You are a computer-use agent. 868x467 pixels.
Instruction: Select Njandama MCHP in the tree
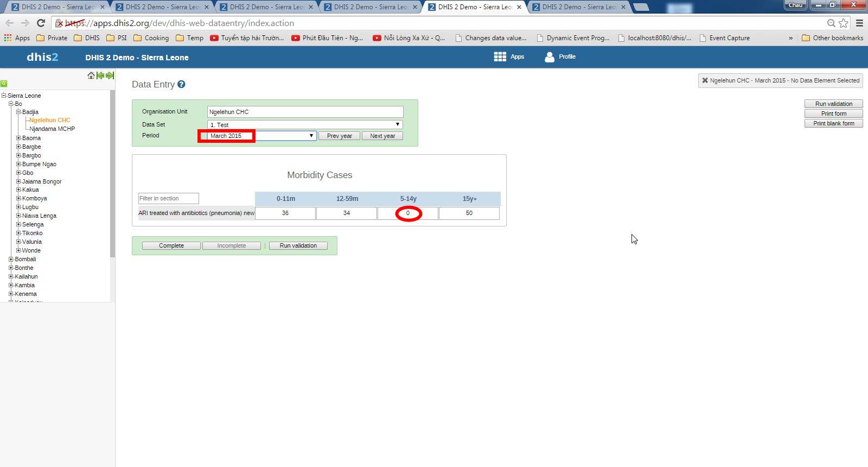[x=52, y=129]
